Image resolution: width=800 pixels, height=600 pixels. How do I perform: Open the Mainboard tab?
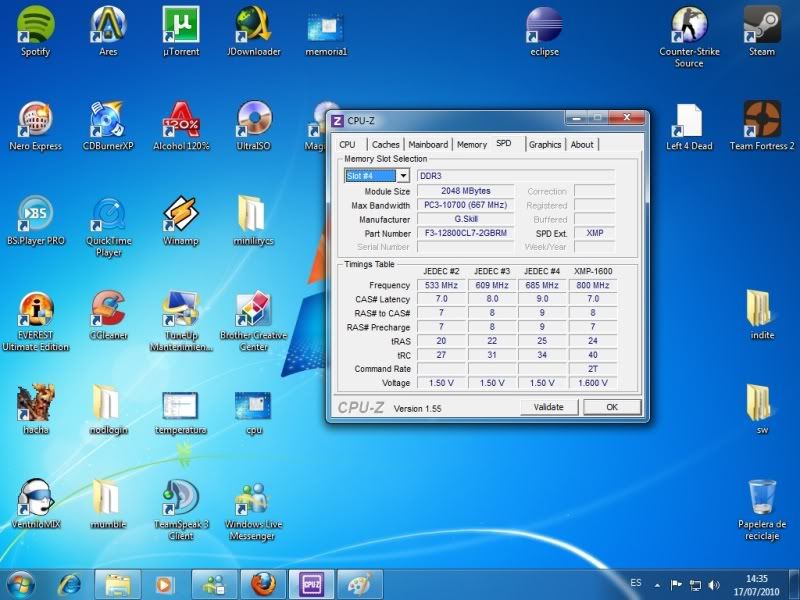tap(428, 145)
